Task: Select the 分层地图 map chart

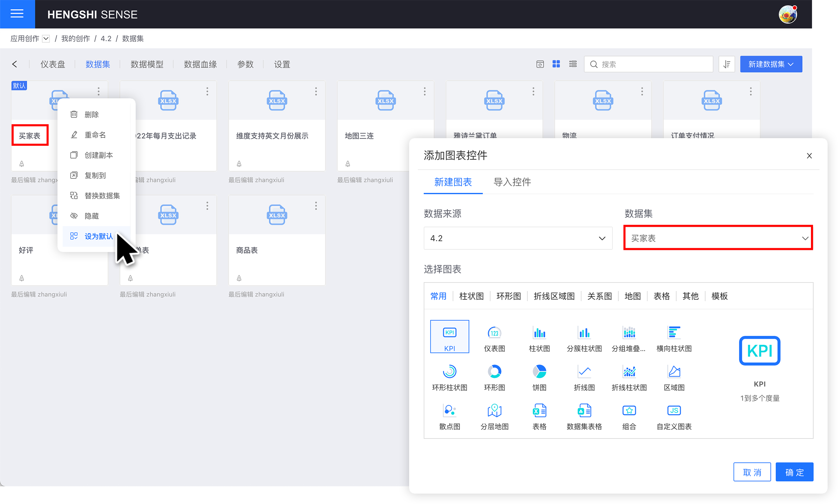Action: pos(494,417)
